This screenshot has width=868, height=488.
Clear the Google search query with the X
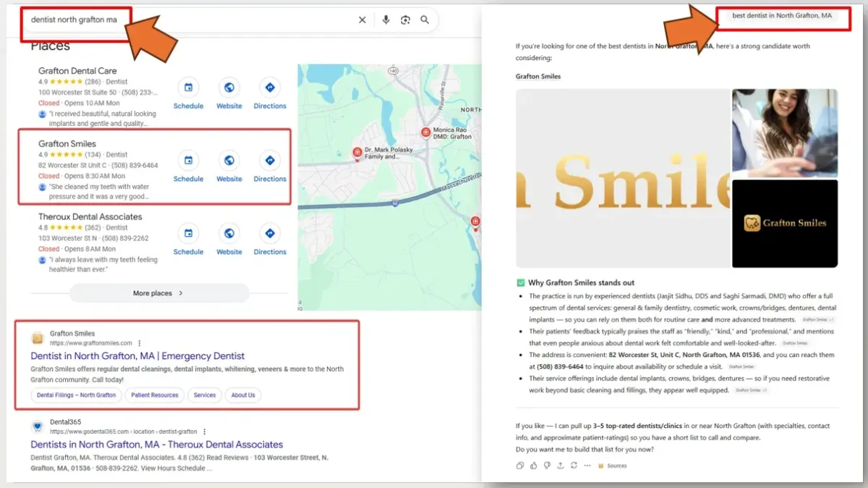tap(362, 20)
